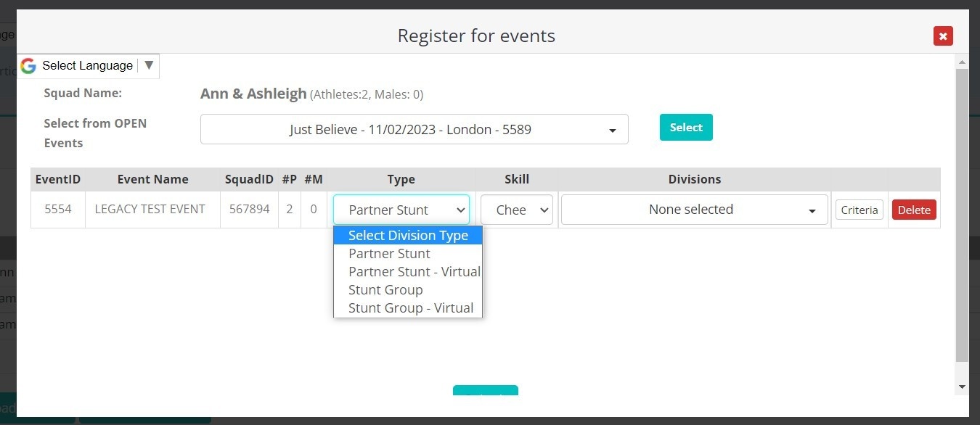The image size is (980, 425).
Task: Open the Type dropdown showing Partner Stunt
Action: tap(401, 210)
